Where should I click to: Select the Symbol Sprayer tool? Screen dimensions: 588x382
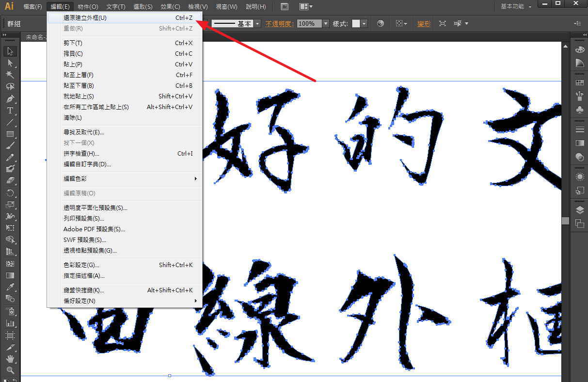[10, 311]
